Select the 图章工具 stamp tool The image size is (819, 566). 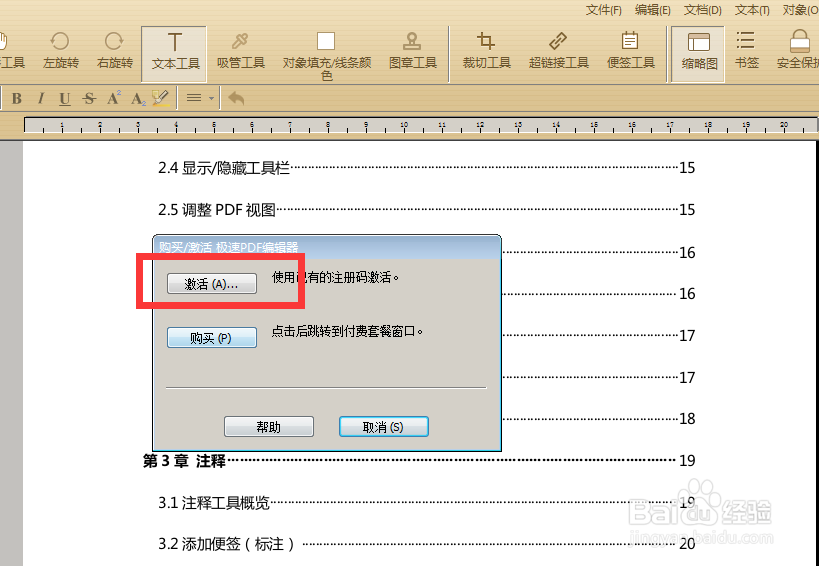(413, 51)
